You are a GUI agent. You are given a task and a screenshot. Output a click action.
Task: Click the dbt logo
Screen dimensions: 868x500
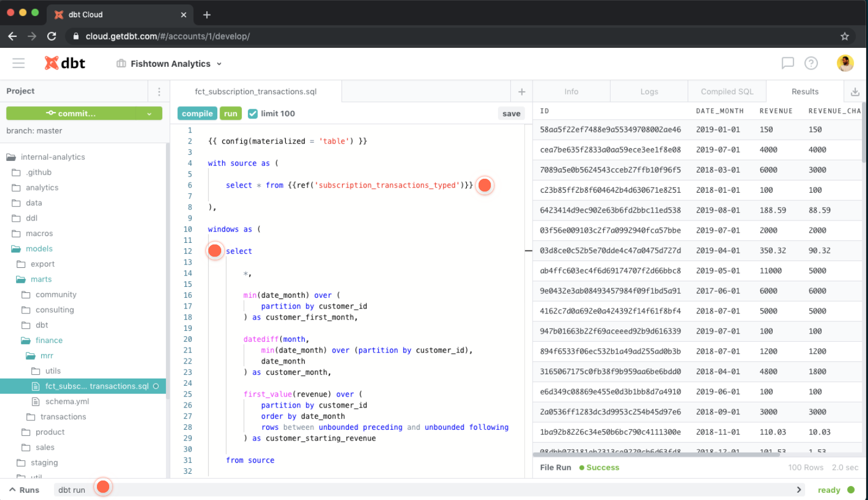point(65,63)
